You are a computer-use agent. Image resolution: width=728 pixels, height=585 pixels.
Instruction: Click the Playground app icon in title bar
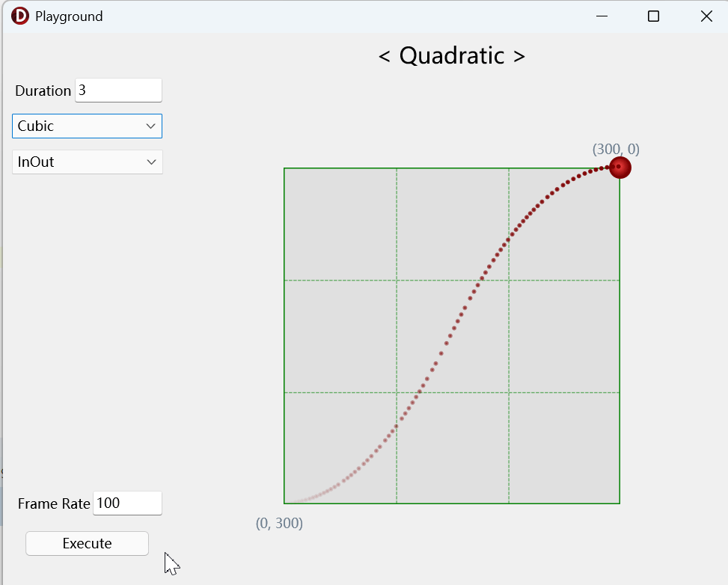coord(20,16)
